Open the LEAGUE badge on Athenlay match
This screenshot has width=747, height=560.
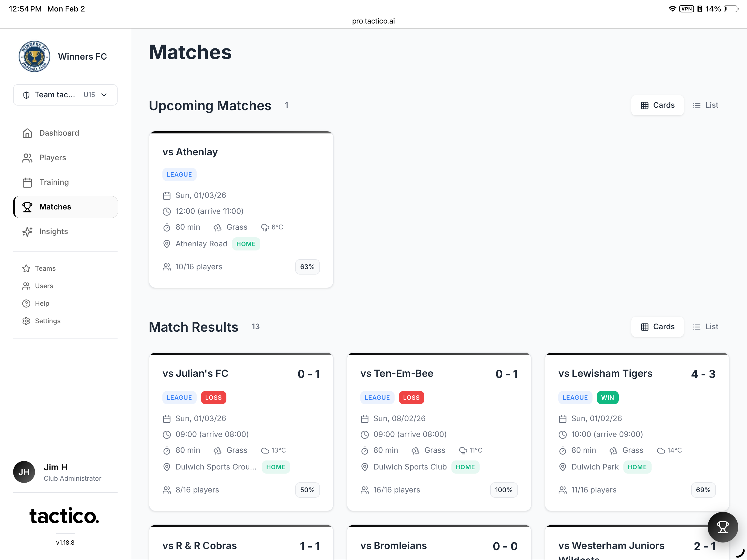pyautogui.click(x=179, y=174)
